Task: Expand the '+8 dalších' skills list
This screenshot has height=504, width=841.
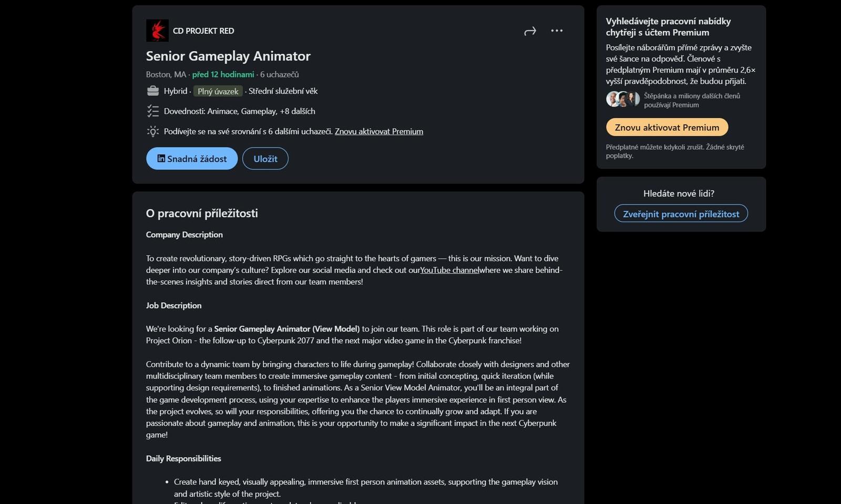Action: (296, 111)
